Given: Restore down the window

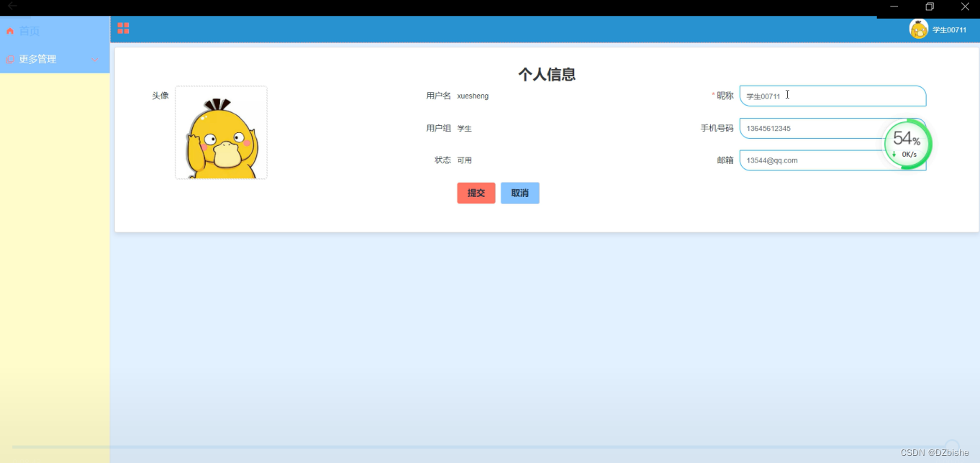Looking at the screenshot, I should [930, 6].
